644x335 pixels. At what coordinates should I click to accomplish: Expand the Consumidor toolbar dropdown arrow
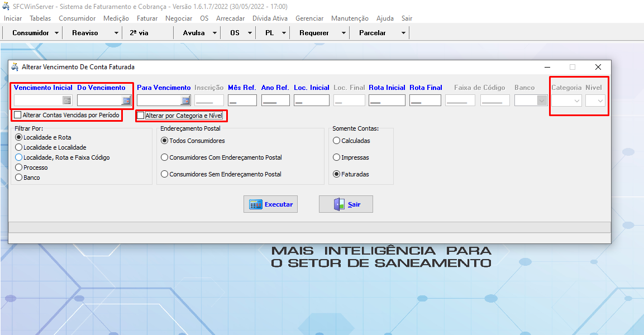click(x=57, y=33)
